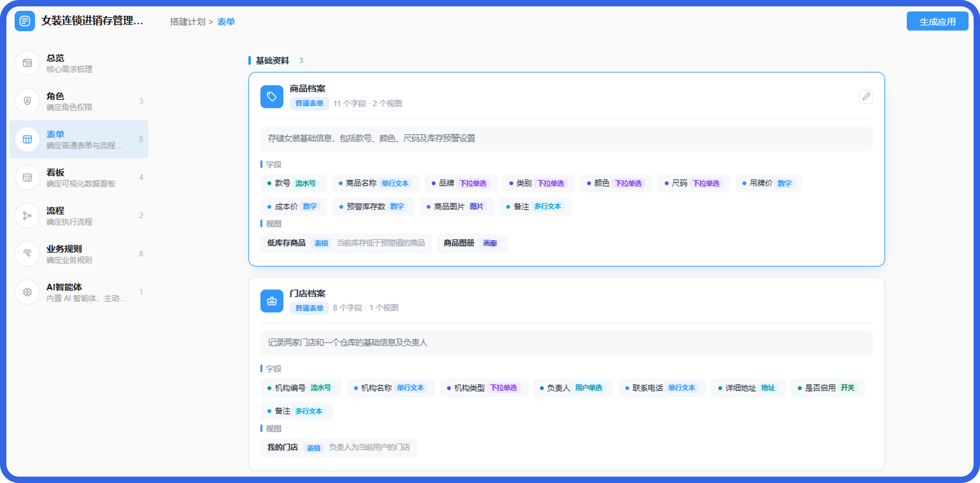Screen dimensions: 980x483
Task: Click the 基础资料 section heading
Action: [x=272, y=60]
